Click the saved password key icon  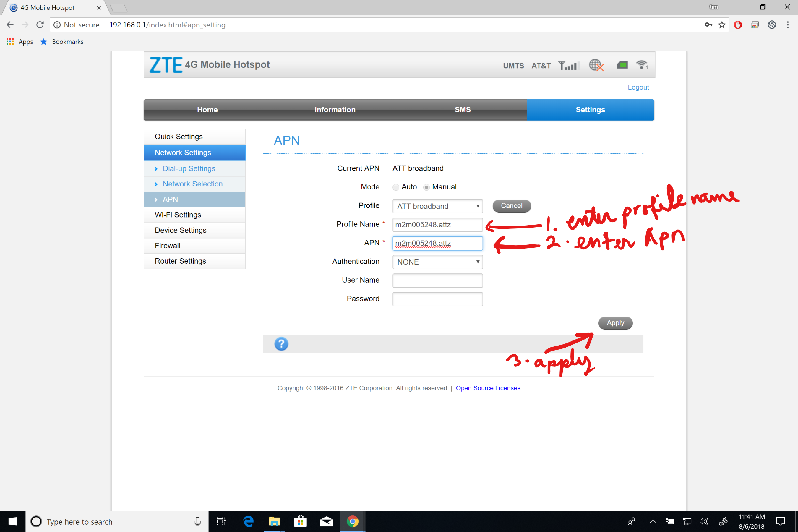(708, 25)
